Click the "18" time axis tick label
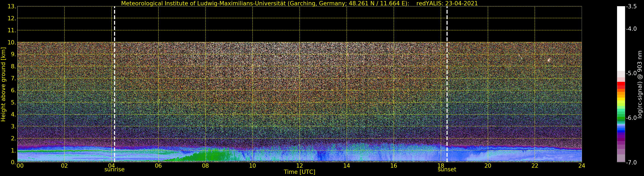 click(441, 166)
